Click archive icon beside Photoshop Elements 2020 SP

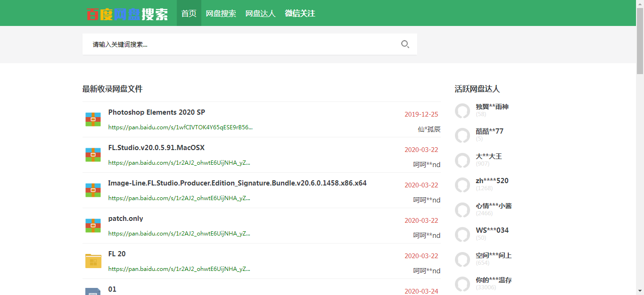(x=93, y=119)
